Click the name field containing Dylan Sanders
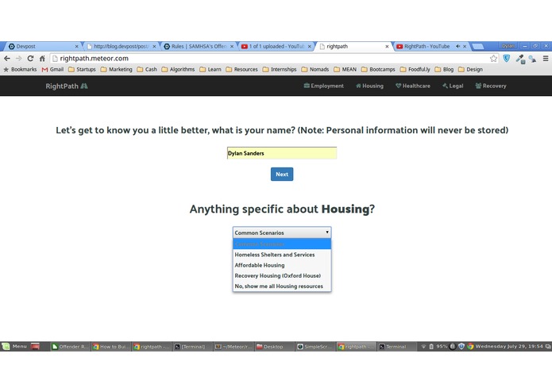Screen dimensions: 552x392 tap(282, 153)
